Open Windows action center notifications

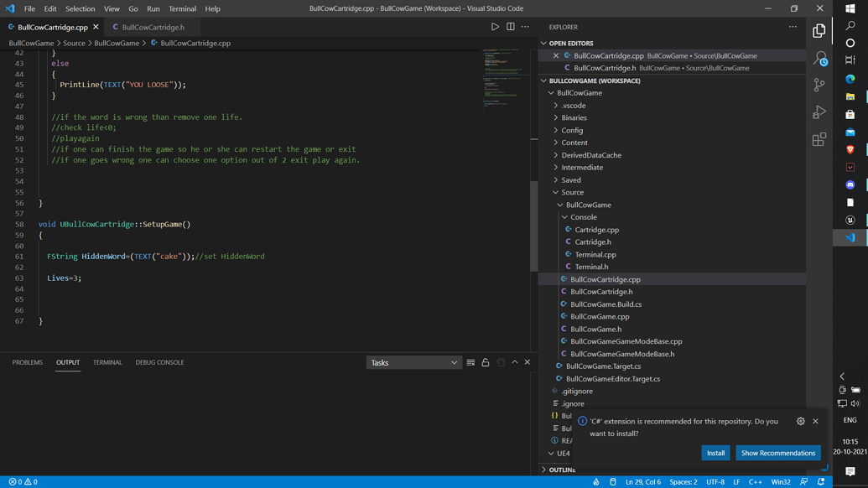(850, 471)
